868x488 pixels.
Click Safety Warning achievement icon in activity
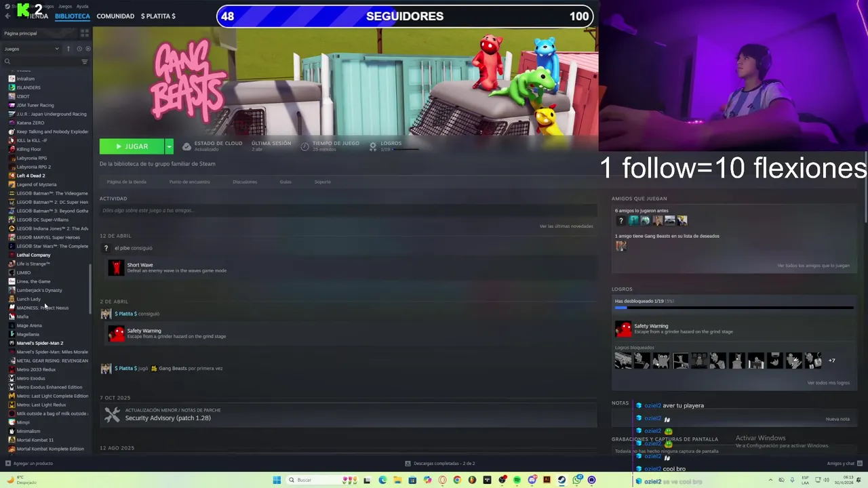pyautogui.click(x=116, y=333)
